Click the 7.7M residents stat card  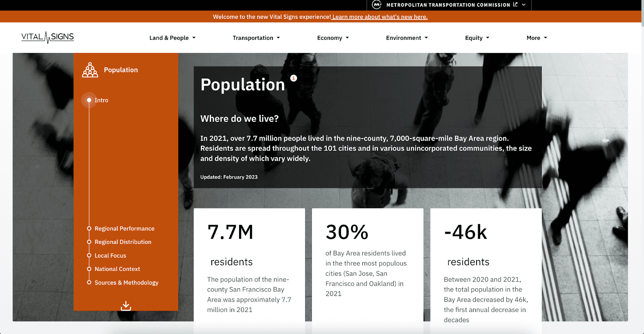(x=249, y=271)
